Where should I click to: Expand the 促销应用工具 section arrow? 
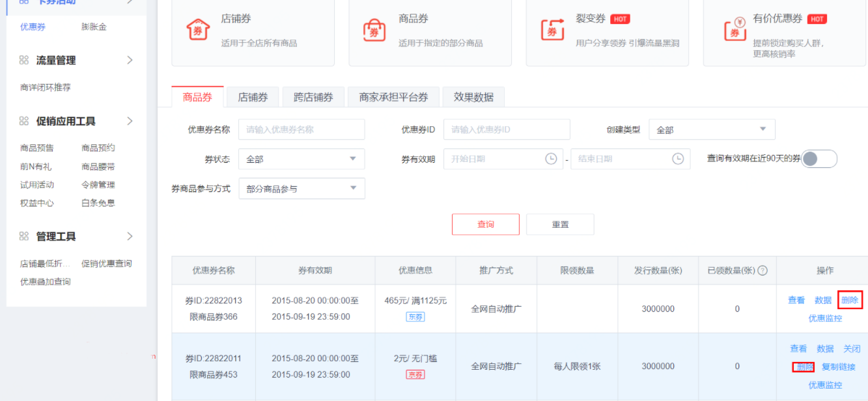pos(130,121)
